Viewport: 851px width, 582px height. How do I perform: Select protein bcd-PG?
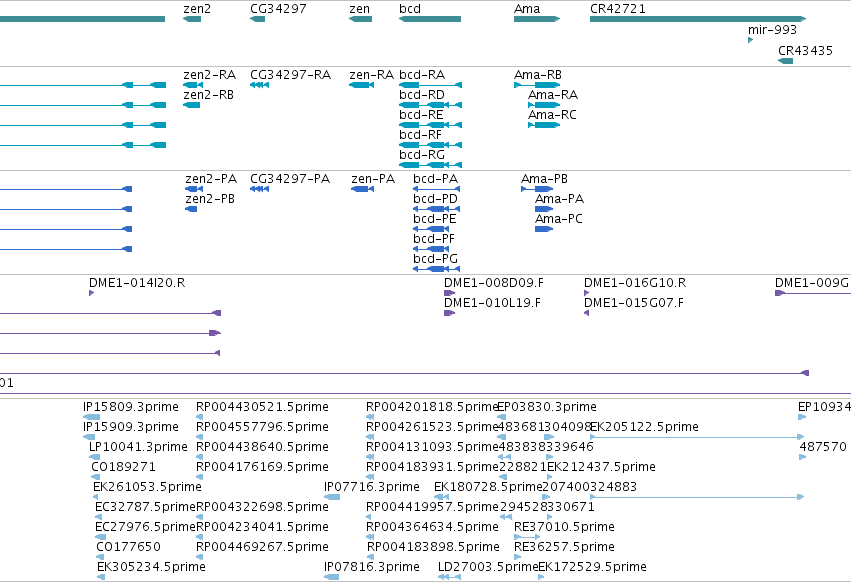click(x=436, y=269)
